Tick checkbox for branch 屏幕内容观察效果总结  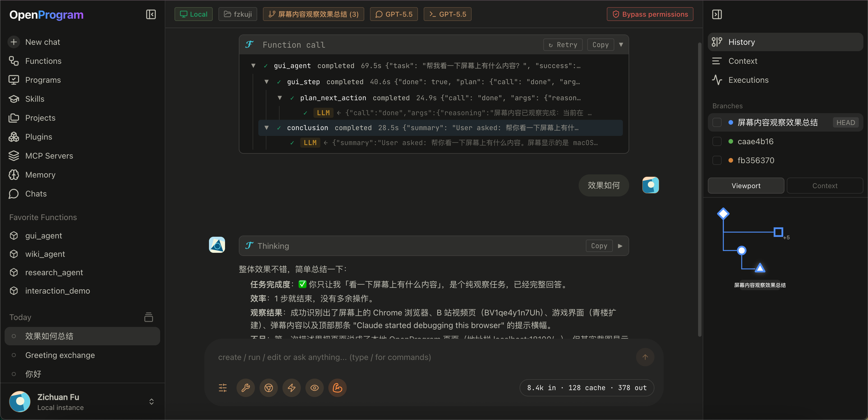point(717,122)
